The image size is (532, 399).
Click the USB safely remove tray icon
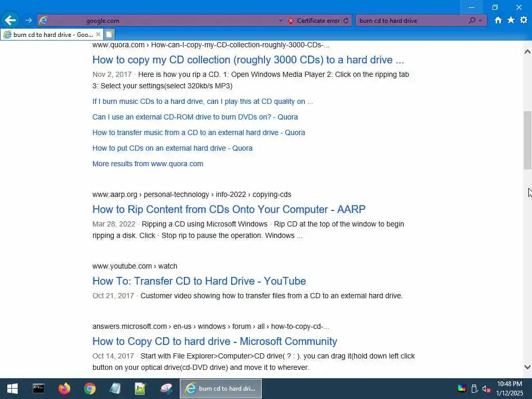474,389
